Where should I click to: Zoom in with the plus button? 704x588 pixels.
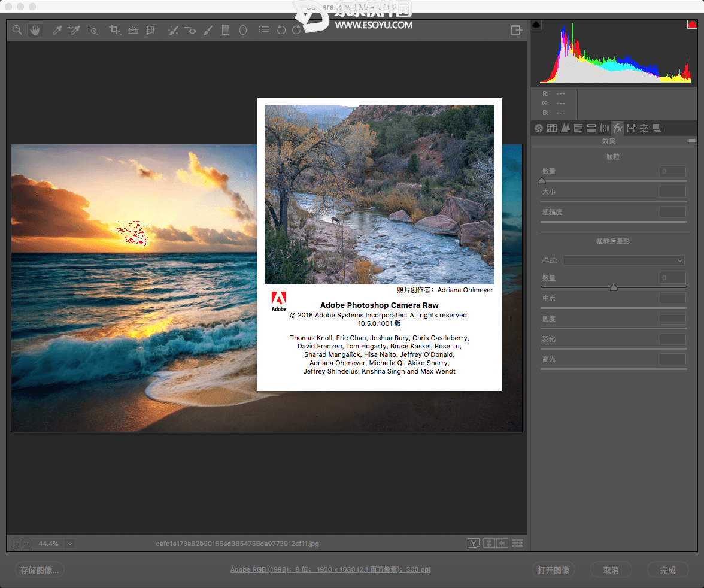[26, 544]
